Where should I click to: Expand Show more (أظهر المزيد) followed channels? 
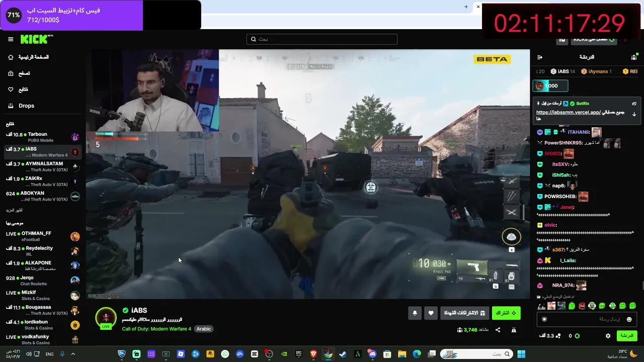click(x=15, y=210)
